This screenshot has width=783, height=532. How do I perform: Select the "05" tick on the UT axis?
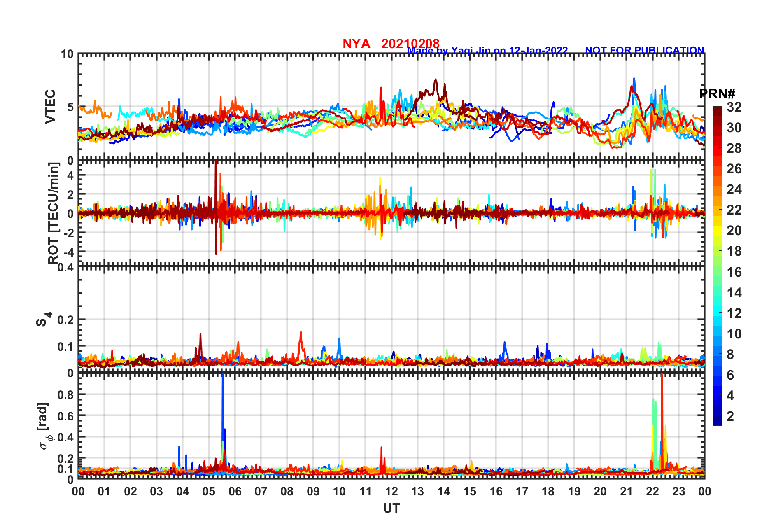209,491
